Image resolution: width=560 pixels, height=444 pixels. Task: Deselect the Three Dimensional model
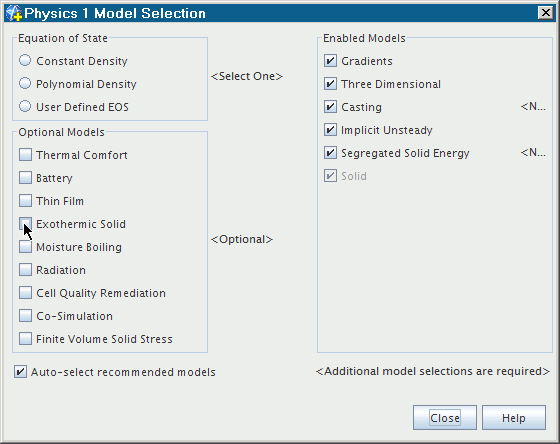(x=330, y=84)
